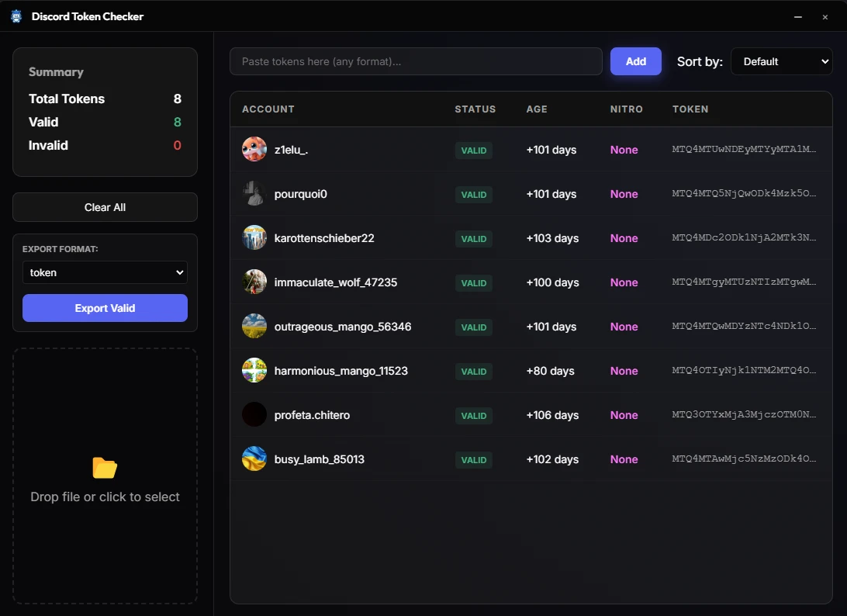Select the outrageous_mango_56346 account name
The image size is (847, 616).
[343, 327]
